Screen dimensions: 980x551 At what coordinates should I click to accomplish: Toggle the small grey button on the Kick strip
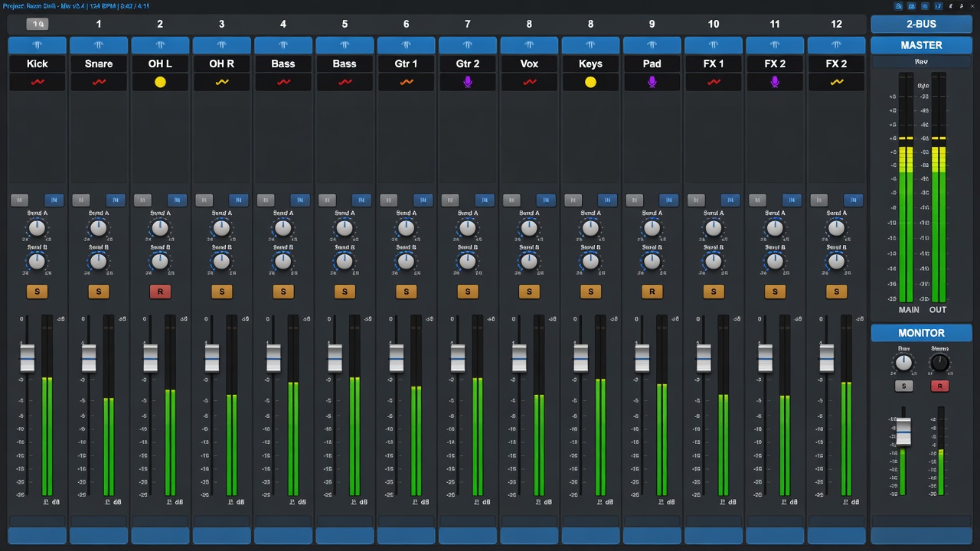(19, 201)
